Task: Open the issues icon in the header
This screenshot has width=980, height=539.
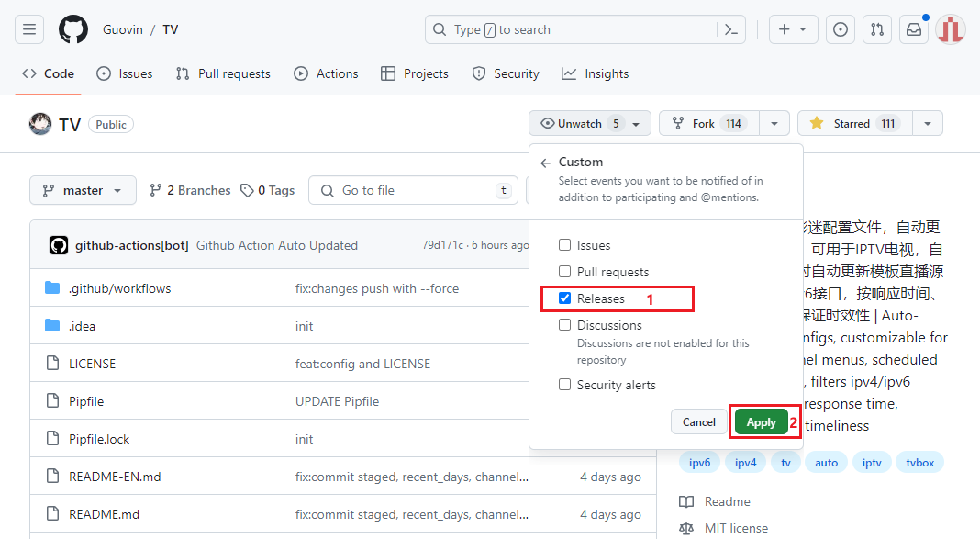Action: tap(840, 29)
